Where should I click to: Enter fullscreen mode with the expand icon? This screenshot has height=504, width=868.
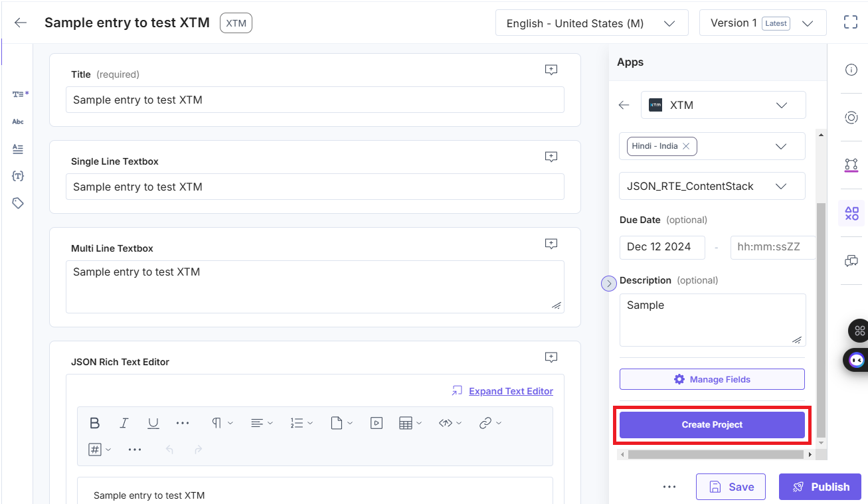(x=851, y=23)
